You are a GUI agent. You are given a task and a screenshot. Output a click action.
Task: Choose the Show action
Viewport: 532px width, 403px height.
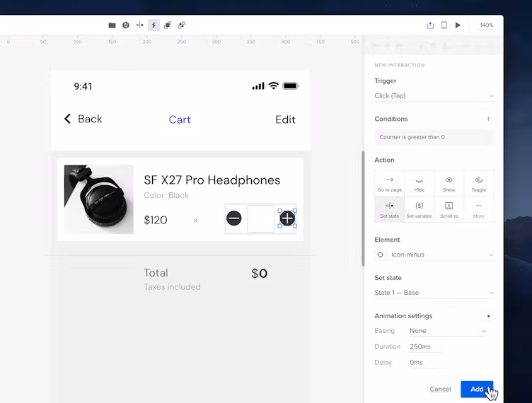point(449,184)
